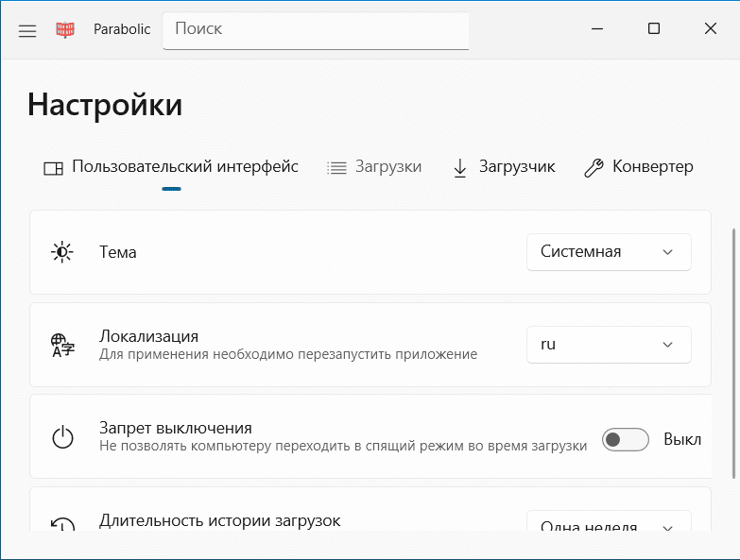
Task: Click the download history clock icon
Action: [x=62, y=526]
